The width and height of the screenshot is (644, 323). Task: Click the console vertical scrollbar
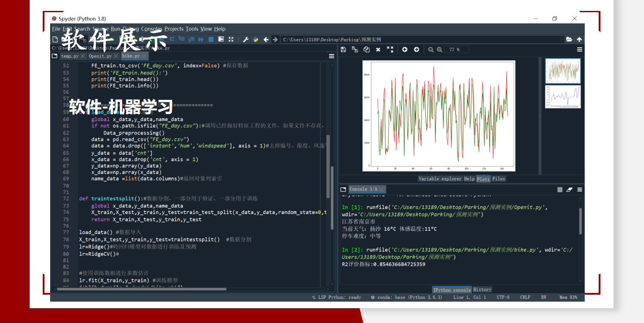[580, 221]
